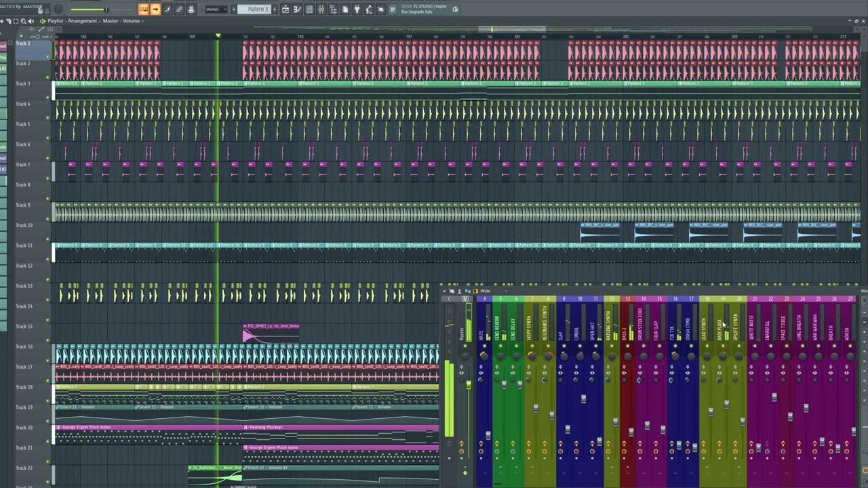Select the WHITE NOISE mixer track
Image resolution: width=868 pixels, height=488 pixels.
pyautogui.click(x=751, y=327)
